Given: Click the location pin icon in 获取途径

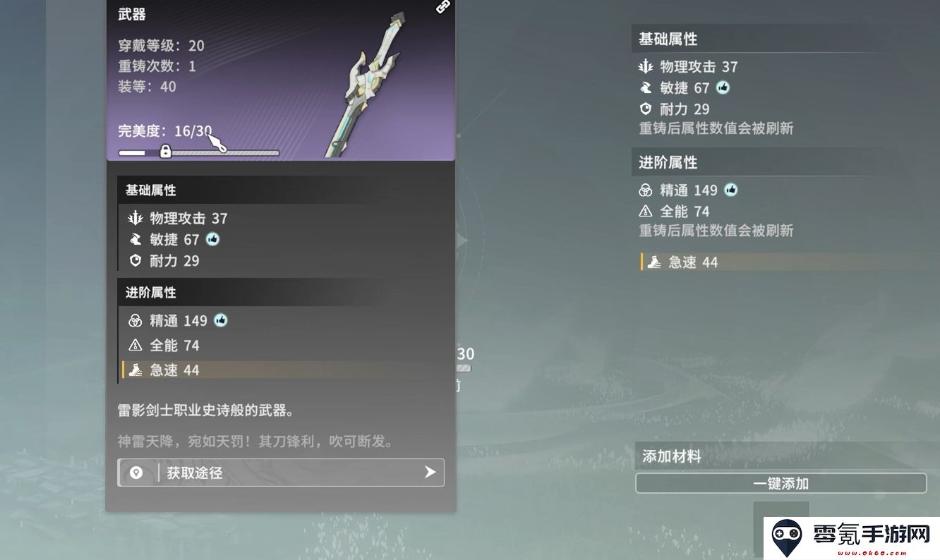Looking at the screenshot, I should point(136,473).
